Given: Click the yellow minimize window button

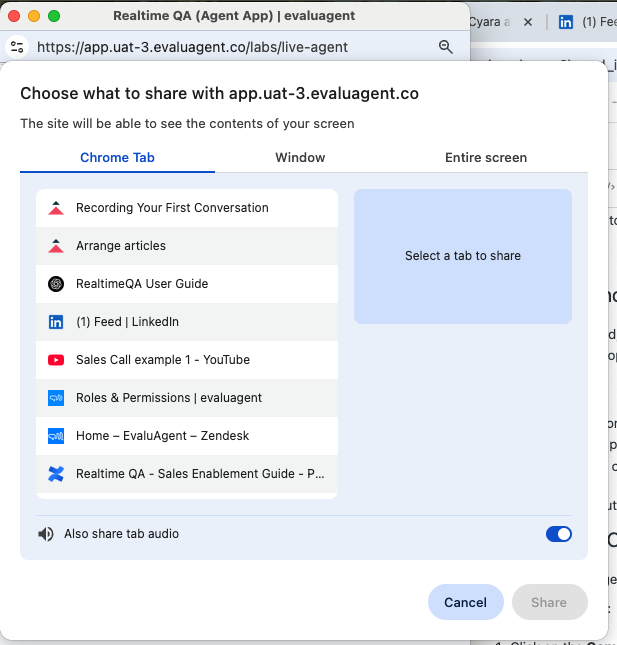Looking at the screenshot, I should pos(34,16).
